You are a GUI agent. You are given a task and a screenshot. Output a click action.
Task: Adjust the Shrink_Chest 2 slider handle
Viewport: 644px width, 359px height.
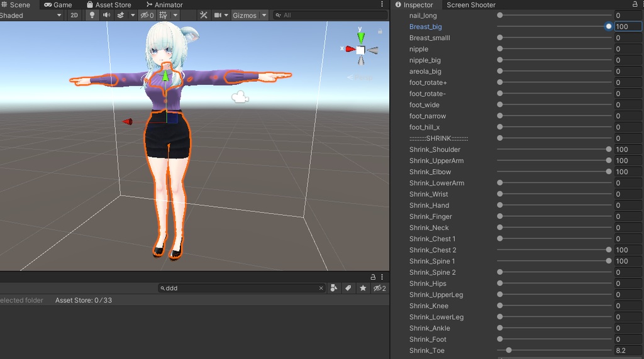point(609,250)
